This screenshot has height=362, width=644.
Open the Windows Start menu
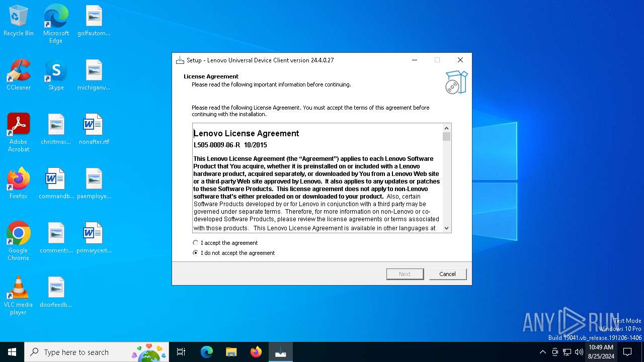[12, 352]
